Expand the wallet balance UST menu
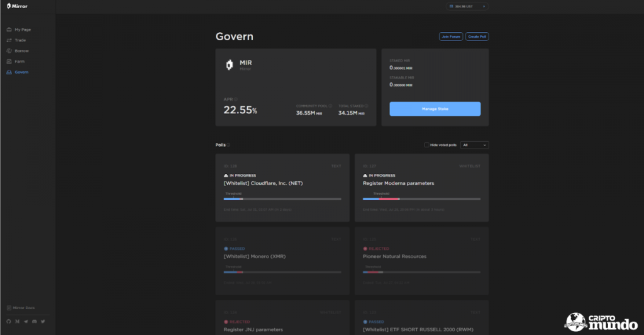Viewport: 644px width, 335px height. [x=467, y=6]
